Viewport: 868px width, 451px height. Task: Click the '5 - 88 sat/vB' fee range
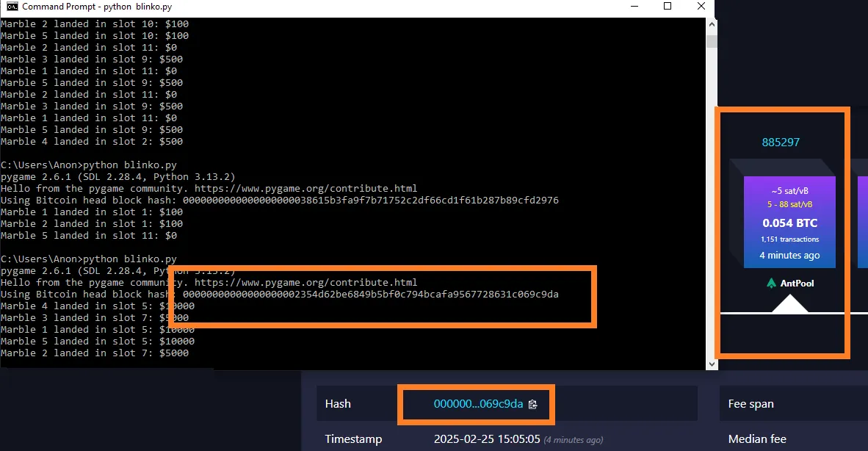(x=790, y=204)
